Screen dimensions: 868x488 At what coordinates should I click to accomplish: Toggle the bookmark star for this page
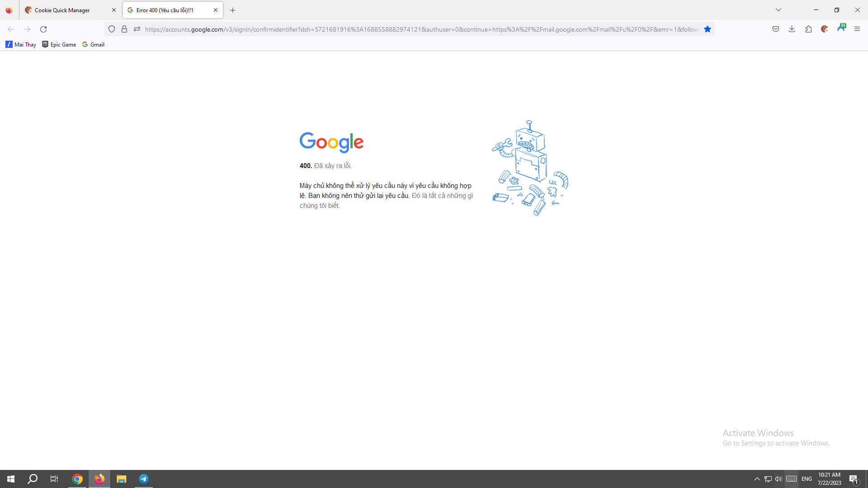[x=708, y=29]
